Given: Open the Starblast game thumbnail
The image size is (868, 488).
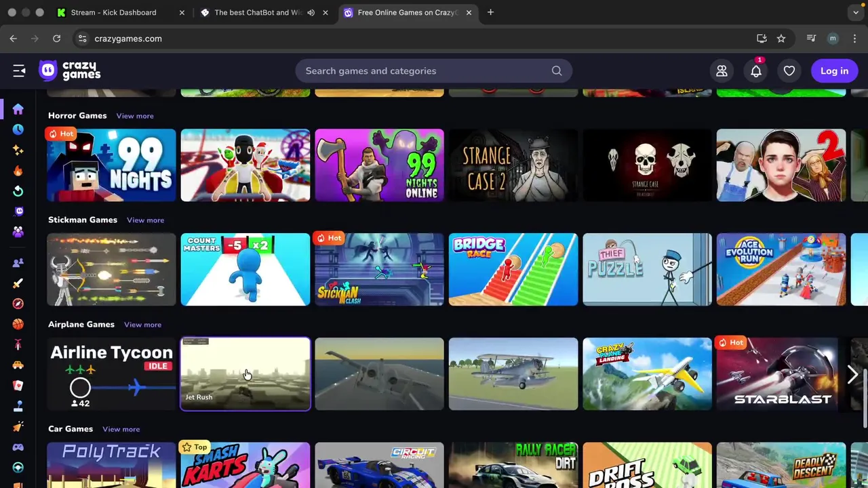Looking at the screenshot, I should [781, 374].
